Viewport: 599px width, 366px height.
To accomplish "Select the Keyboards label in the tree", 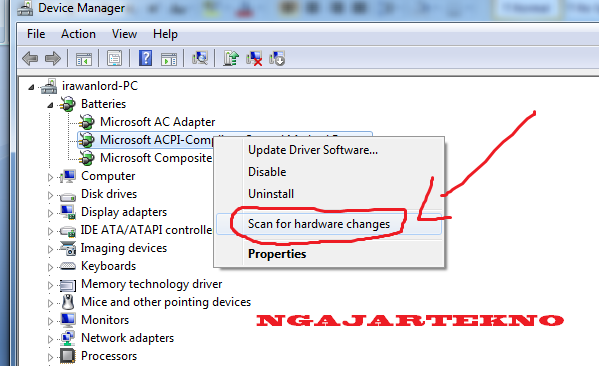I will pyautogui.click(x=108, y=266).
